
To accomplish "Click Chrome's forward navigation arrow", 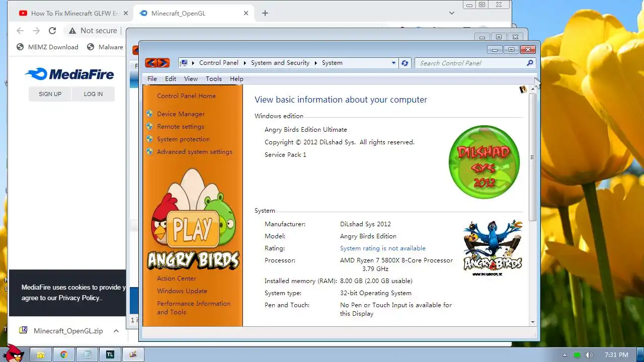I will click(36, 31).
